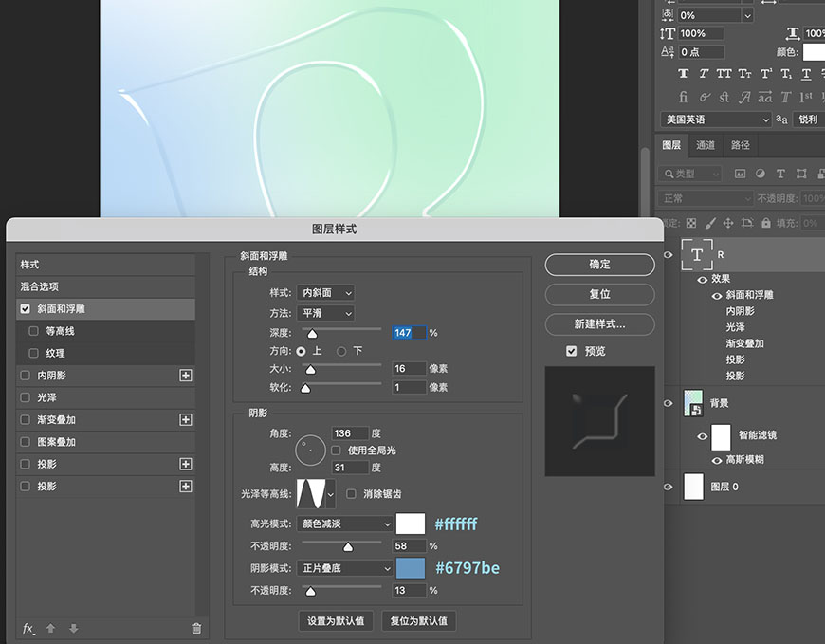The image size is (825, 644).
Task: Enable 光泽 style checkbox
Action: [26, 397]
